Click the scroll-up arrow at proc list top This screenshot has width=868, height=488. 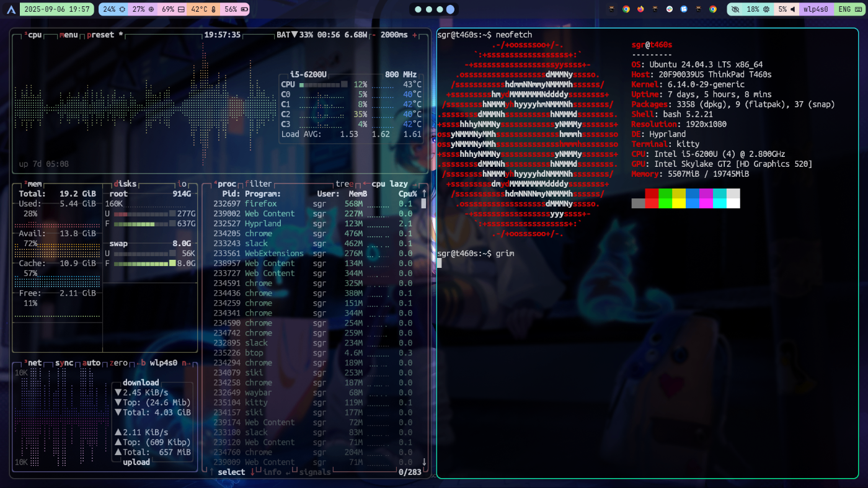[x=424, y=193]
